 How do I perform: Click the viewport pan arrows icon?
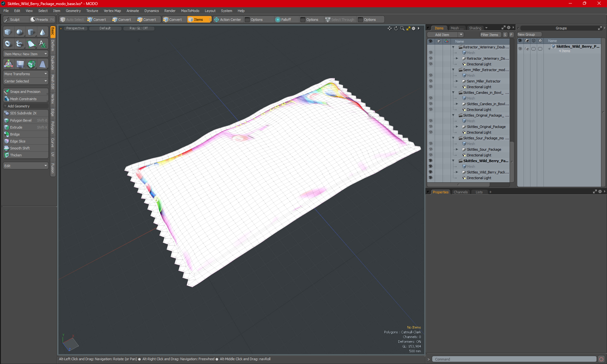coord(389,28)
